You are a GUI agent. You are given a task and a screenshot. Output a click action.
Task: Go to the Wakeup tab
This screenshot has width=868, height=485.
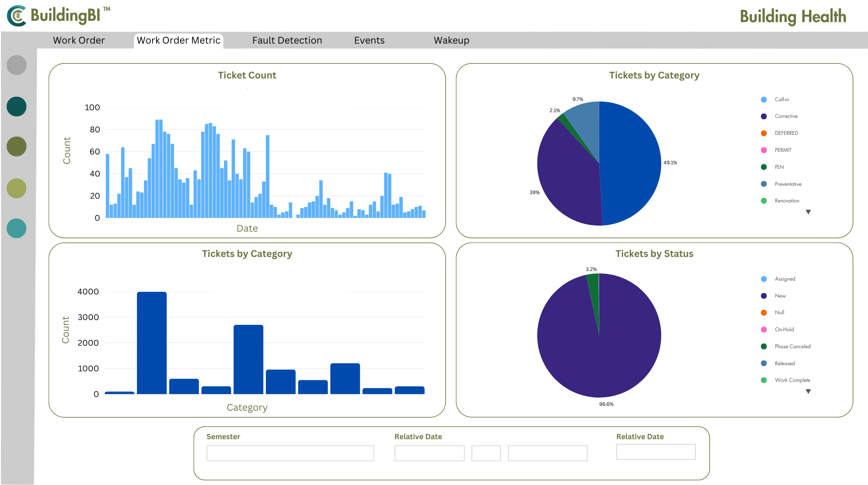451,40
